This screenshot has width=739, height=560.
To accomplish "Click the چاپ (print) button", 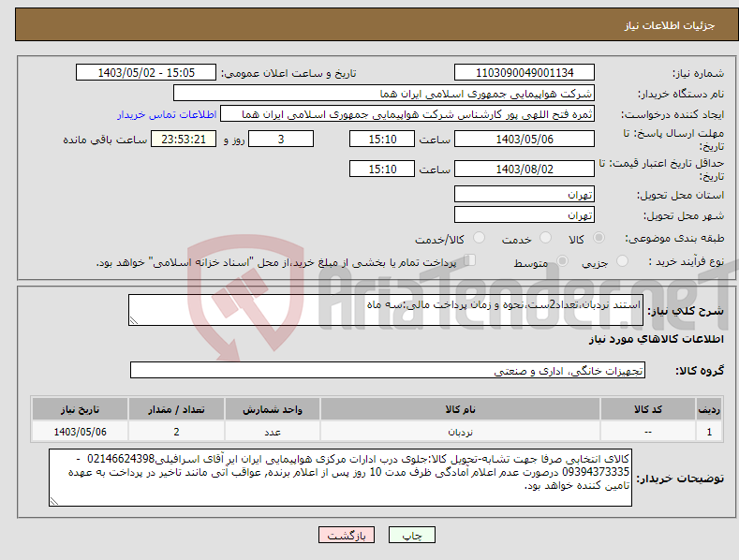I will (411, 535).
